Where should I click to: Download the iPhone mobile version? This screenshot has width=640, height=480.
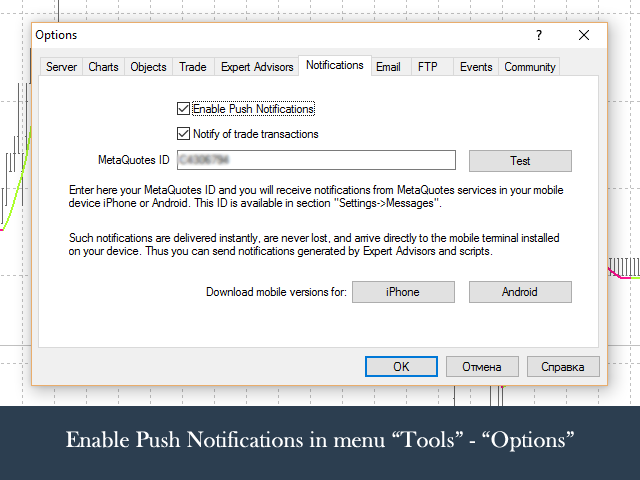pyautogui.click(x=403, y=292)
